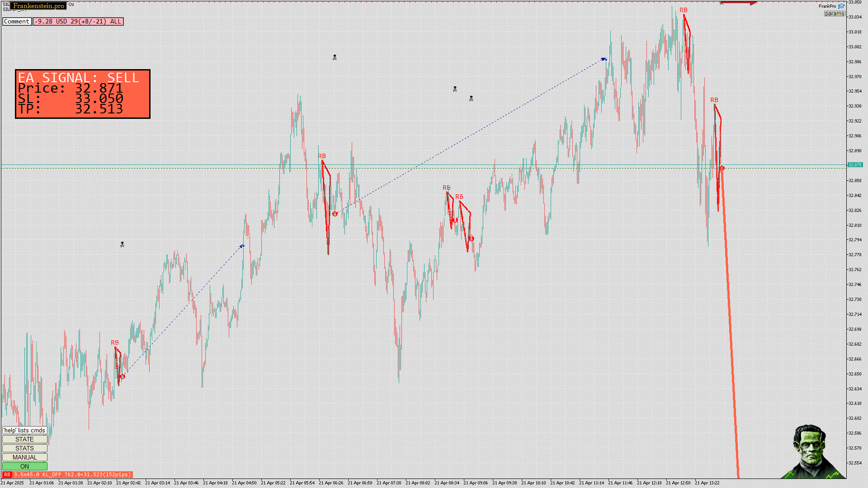Viewport: 868px width, 488px height.
Task: Toggle the green ON button
Action: 24,466
